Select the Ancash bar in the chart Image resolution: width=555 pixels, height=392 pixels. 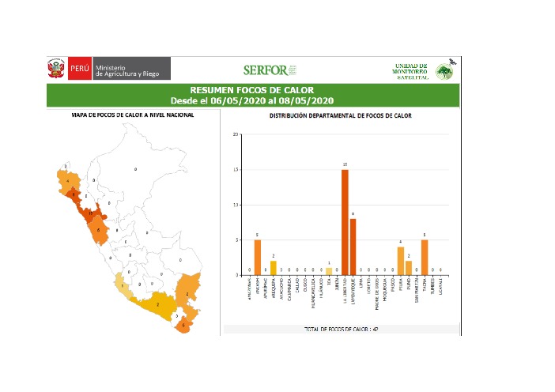pyautogui.click(x=257, y=257)
